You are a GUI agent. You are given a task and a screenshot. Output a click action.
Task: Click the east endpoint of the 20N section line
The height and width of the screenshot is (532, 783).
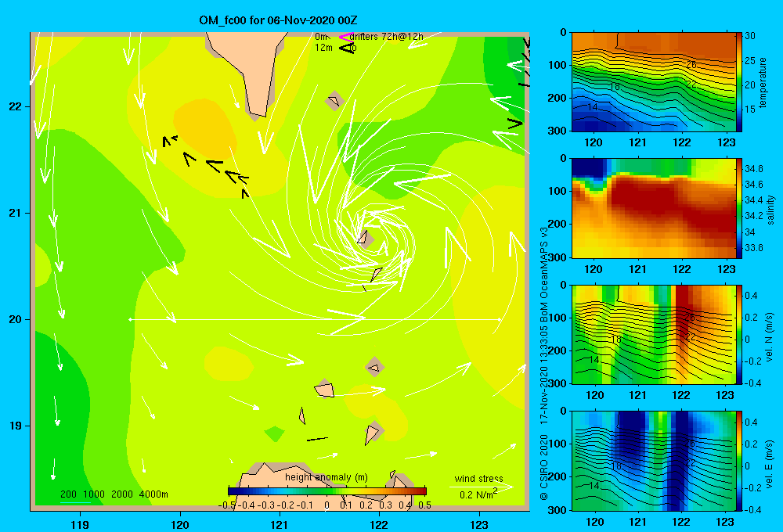click(500, 319)
